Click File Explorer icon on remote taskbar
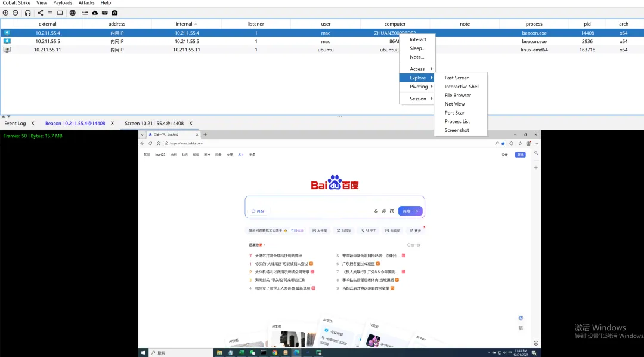The image size is (644, 357). pos(219,352)
